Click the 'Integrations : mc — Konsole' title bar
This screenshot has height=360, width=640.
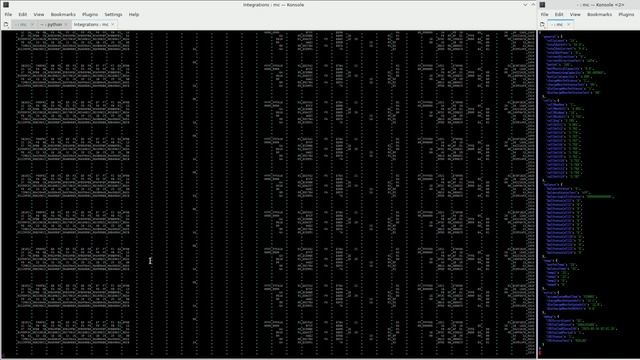coord(273,5)
